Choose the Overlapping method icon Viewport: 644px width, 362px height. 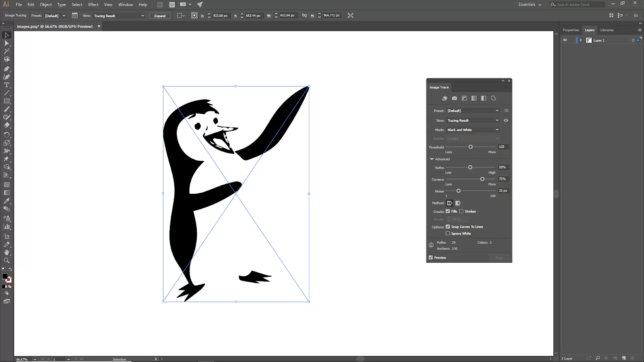[x=458, y=203]
